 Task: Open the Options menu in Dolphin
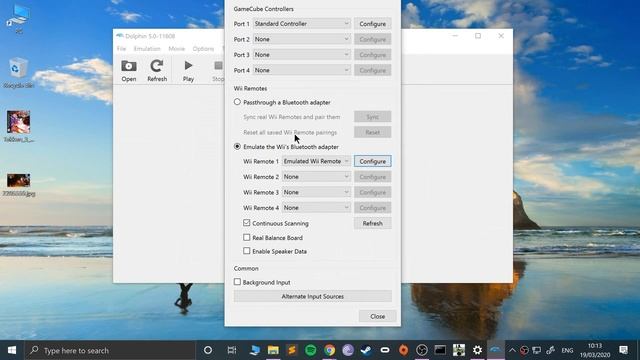pos(203,49)
